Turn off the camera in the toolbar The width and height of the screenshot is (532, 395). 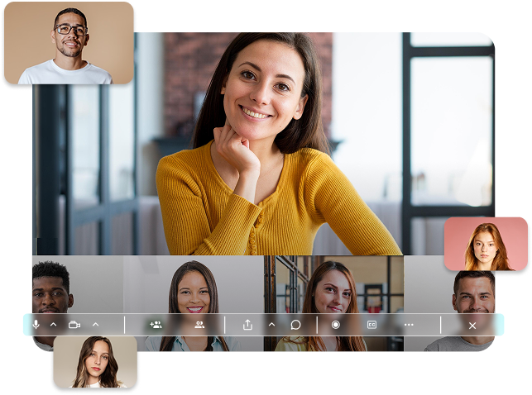tap(74, 325)
